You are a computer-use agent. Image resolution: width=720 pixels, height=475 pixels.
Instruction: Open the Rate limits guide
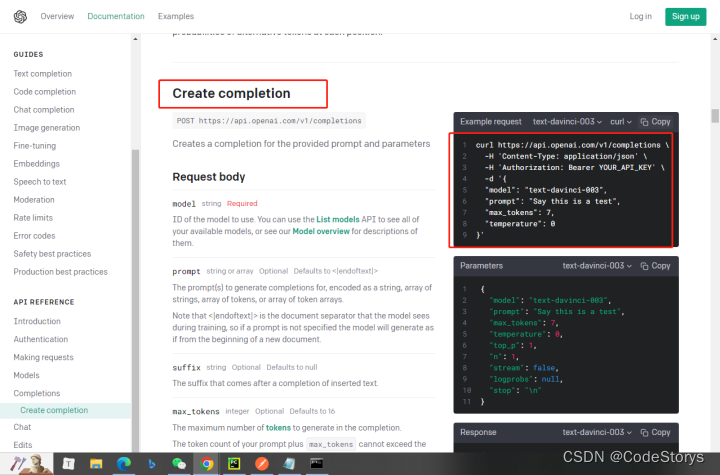33,217
